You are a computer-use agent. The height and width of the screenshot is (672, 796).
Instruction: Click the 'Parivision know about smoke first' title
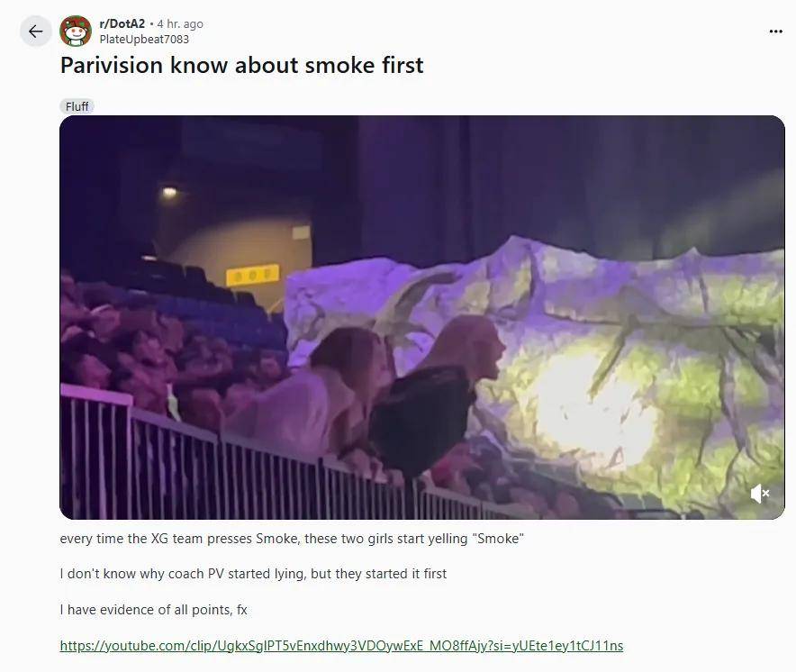pos(241,65)
